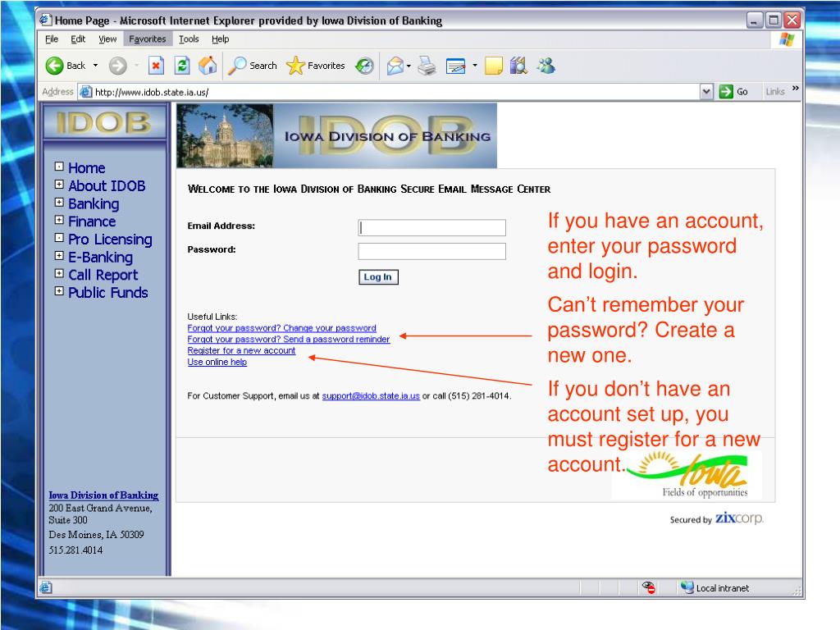Open the Help menu

click(x=220, y=39)
